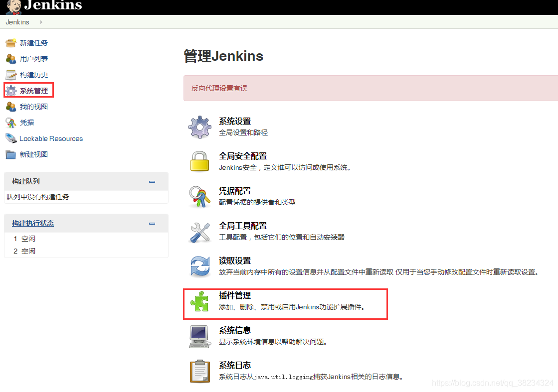This screenshot has height=392, width=558.
Task: Click the 我的视图 user icon
Action: pos(10,107)
